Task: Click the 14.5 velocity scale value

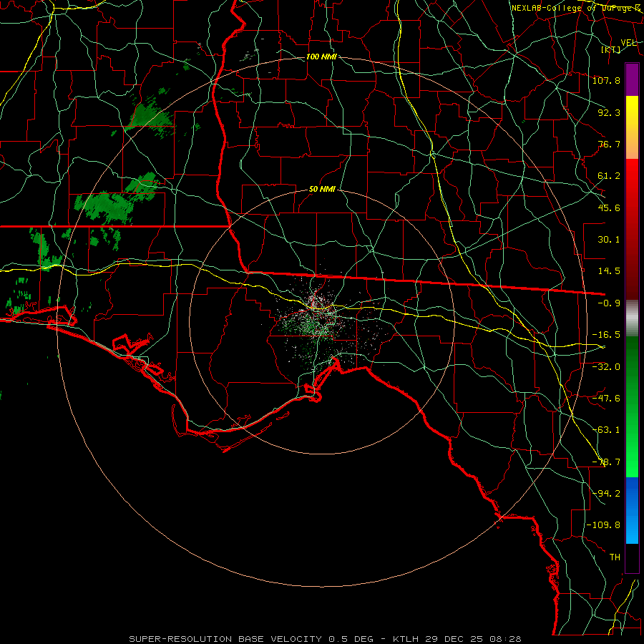Action: pos(609,271)
